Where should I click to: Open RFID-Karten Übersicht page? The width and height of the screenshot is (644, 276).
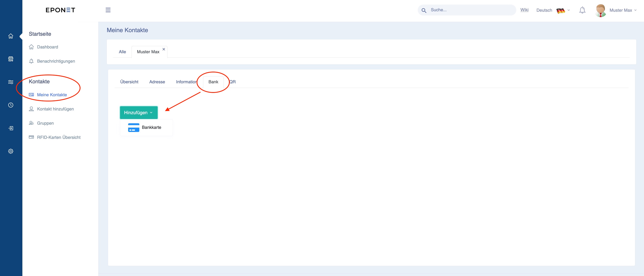(x=59, y=137)
